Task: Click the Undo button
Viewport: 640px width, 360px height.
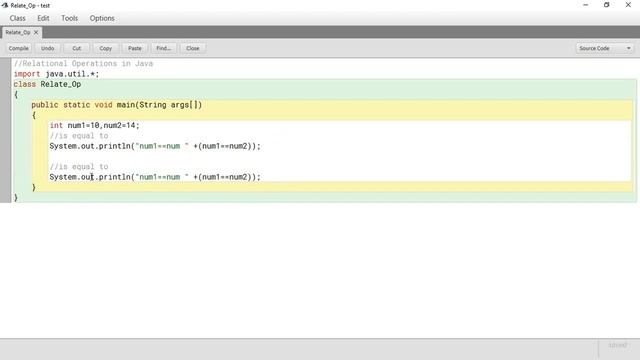Action: [x=48, y=48]
